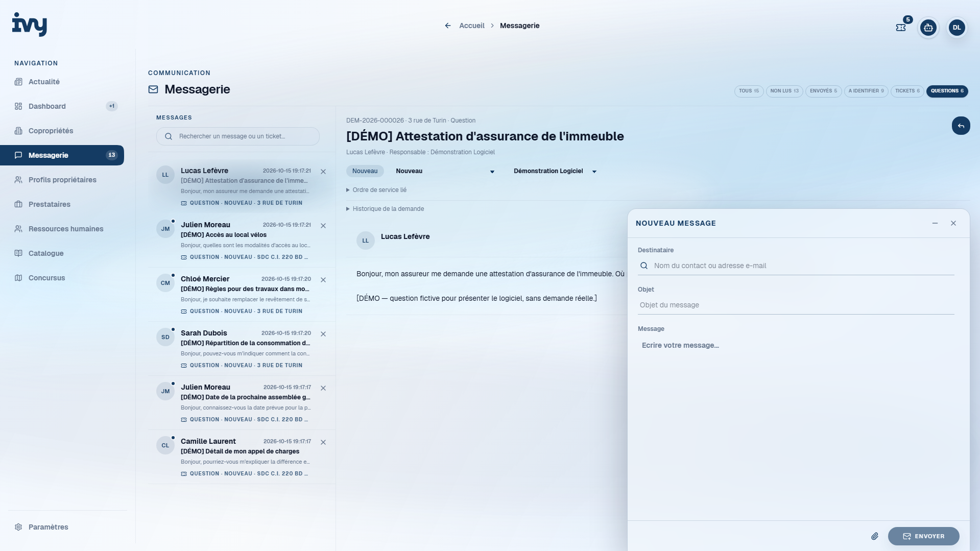Screen dimensions: 980x551
Task: Filter messages by Envoyés
Action: point(823,91)
